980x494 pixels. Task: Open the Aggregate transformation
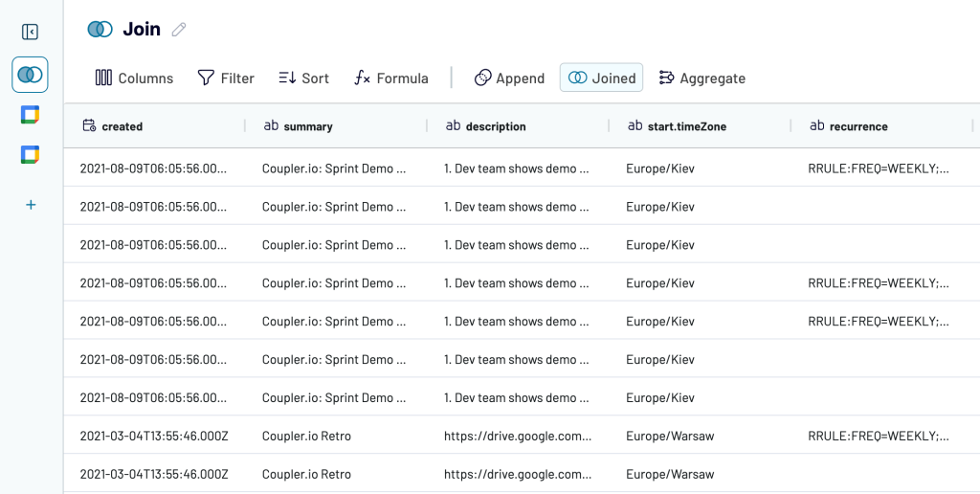coord(702,79)
